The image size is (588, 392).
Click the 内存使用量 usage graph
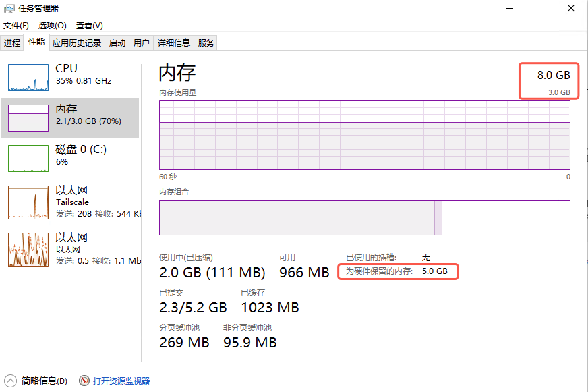point(364,135)
